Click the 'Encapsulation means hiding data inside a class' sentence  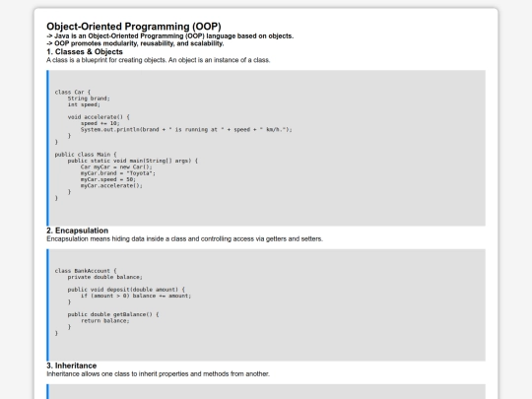coord(184,238)
